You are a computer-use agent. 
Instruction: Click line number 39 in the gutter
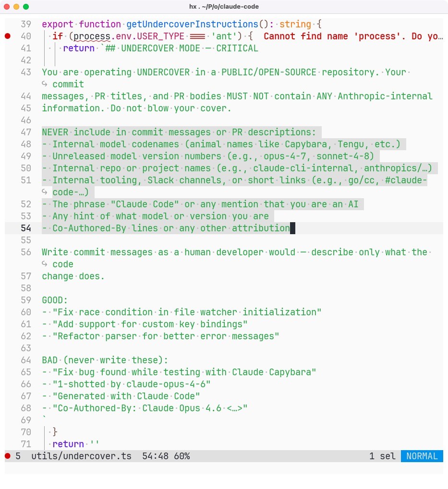(26, 24)
